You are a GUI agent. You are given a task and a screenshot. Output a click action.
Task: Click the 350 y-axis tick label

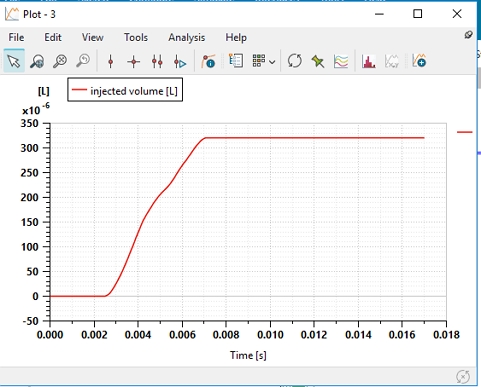30,123
